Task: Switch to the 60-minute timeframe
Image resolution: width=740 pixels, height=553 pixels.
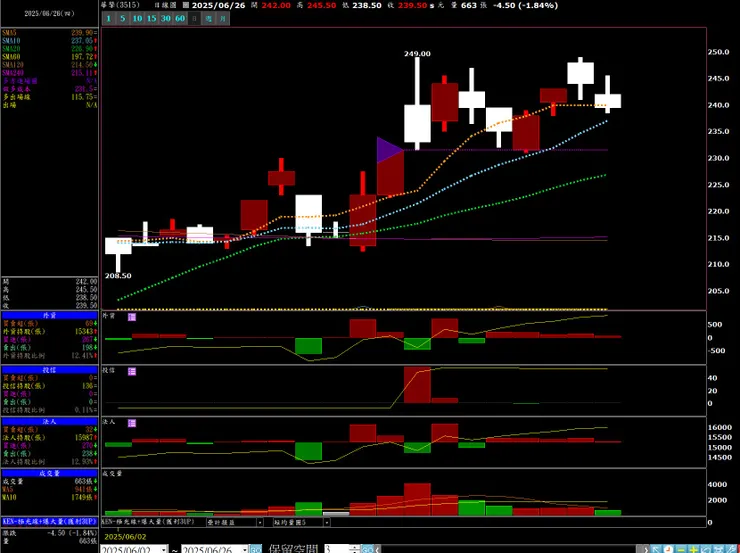Action: coord(180,18)
